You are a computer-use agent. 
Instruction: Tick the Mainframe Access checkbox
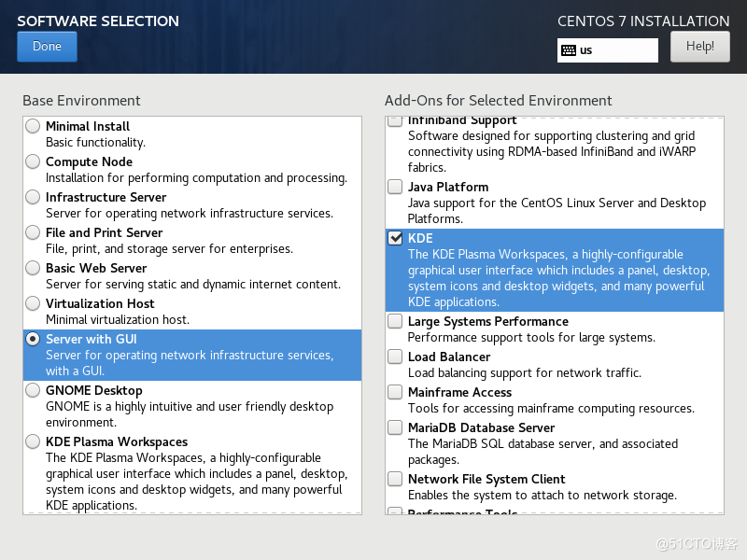[395, 392]
